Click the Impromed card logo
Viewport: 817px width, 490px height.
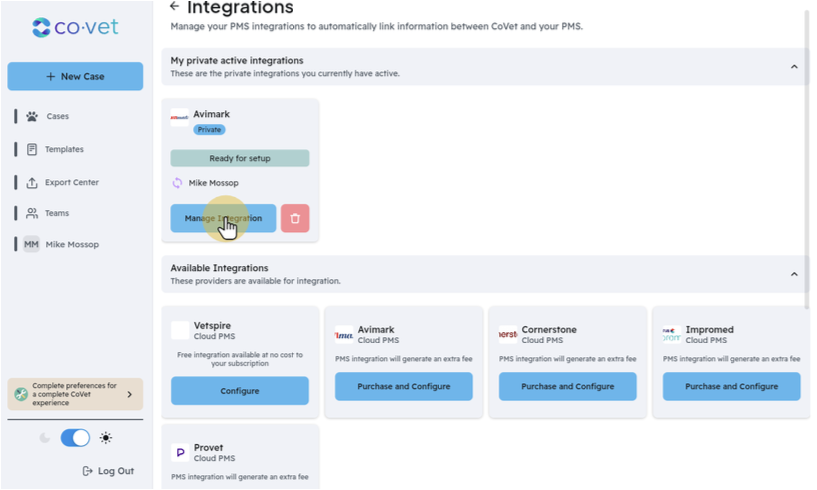click(672, 335)
